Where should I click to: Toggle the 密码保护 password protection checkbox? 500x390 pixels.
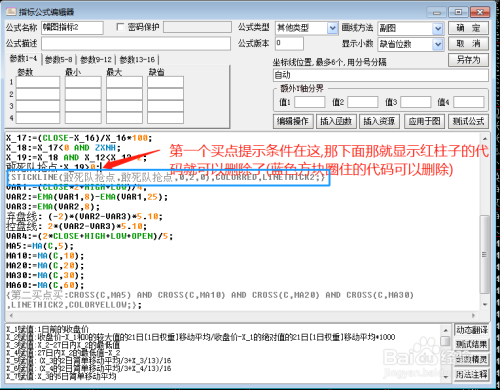[120, 27]
